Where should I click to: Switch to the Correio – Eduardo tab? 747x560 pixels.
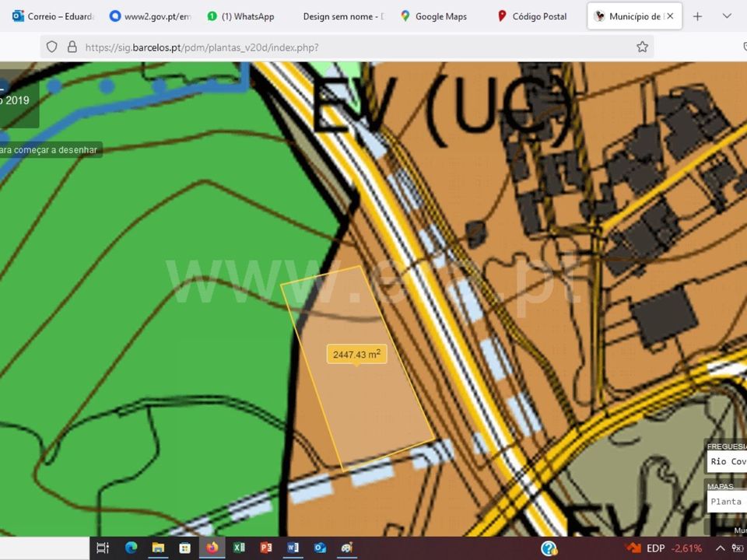click(x=54, y=16)
